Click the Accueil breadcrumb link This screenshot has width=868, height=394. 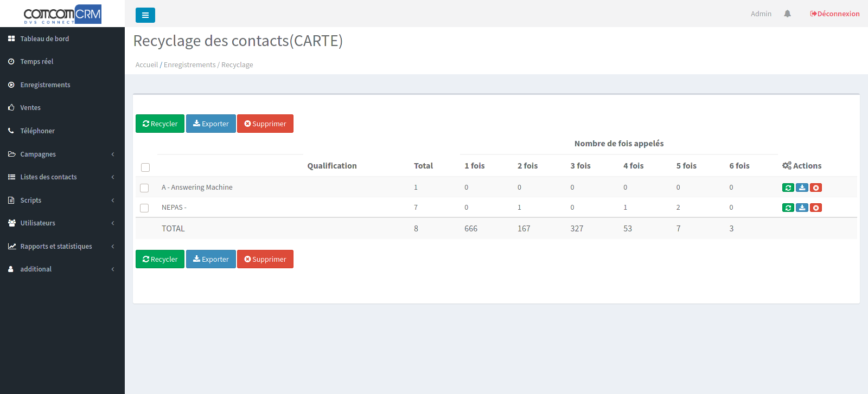point(146,65)
